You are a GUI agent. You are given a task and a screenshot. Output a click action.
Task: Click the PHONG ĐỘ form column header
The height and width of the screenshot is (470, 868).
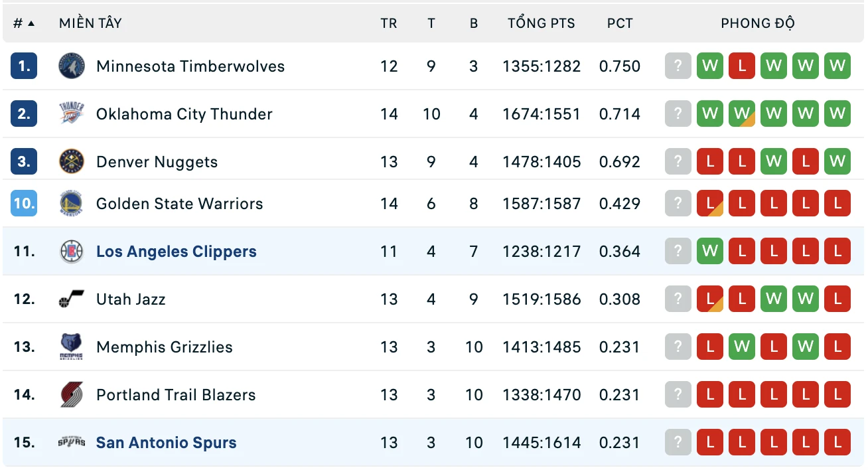pyautogui.click(x=758, y=23)
